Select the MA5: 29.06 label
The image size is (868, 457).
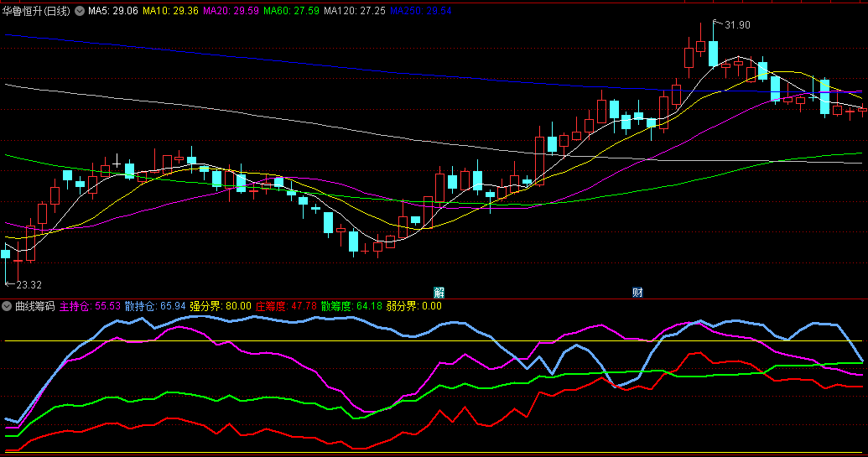113,11
